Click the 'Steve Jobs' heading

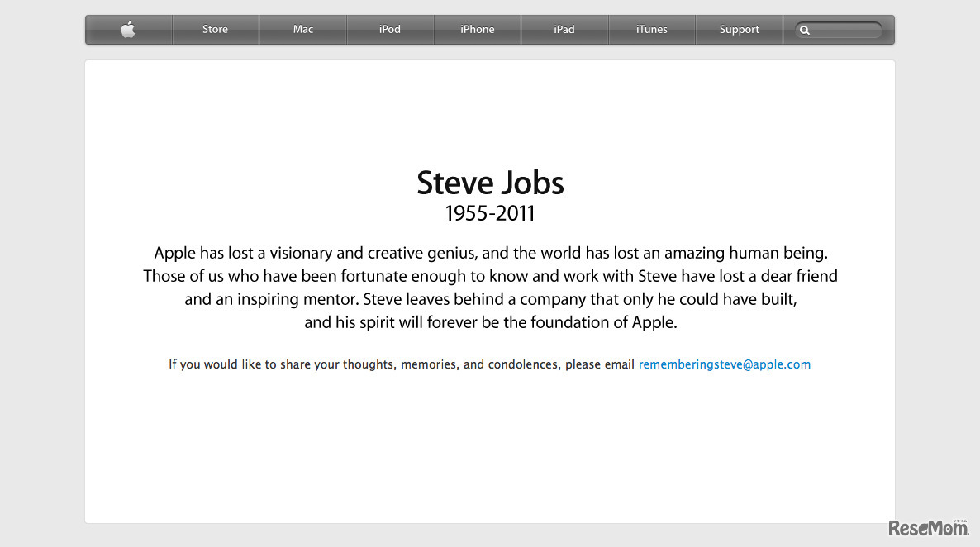coord(491,183)
